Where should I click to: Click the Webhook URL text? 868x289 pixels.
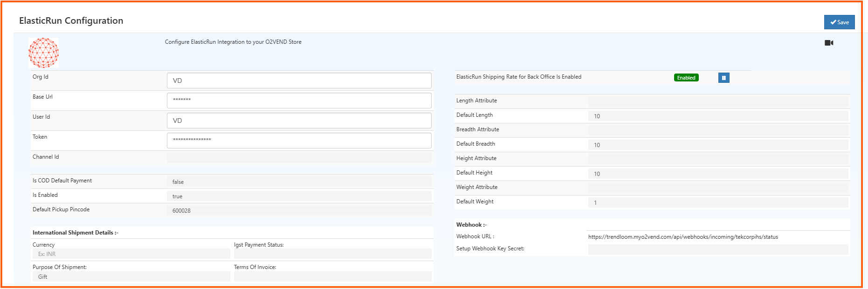tap(683, 237)
